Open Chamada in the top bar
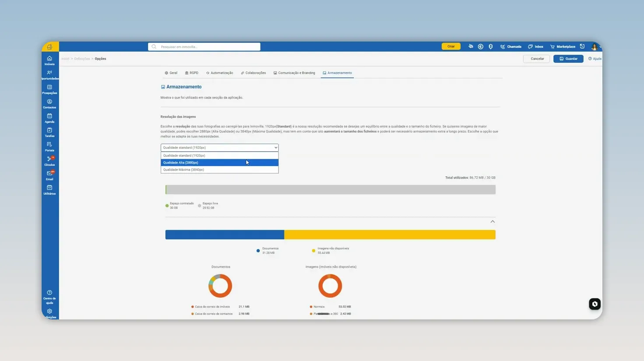Viewport: 644px width, 361px height. pos(511,46)
